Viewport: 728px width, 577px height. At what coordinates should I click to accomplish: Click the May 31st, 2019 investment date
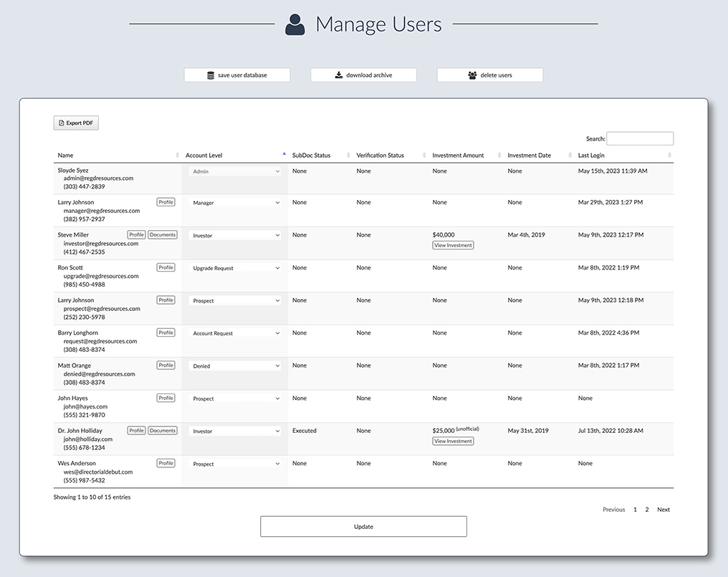(x=528, y=431)
